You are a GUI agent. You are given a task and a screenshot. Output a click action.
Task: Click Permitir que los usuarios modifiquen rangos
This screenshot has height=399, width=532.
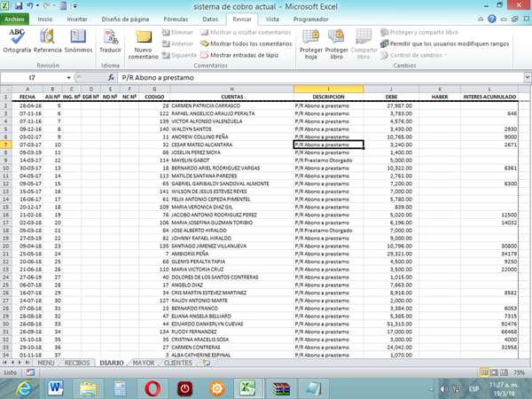[450, 43]
